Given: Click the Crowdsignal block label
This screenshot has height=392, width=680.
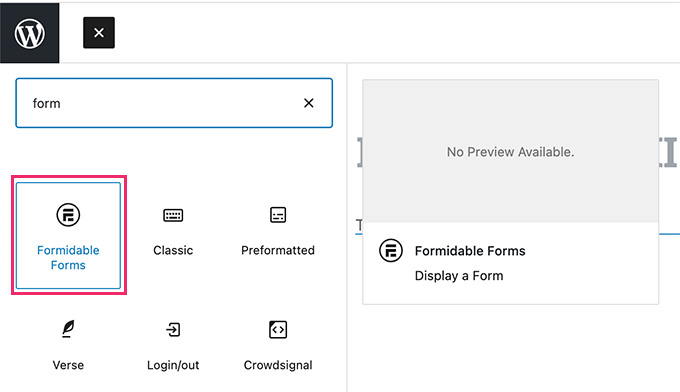Looking at the screenshot, I should point(278,365).
